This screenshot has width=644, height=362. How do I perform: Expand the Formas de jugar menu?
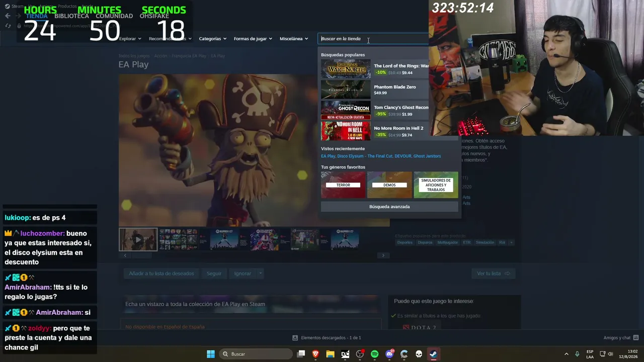[x=253, y=39]
